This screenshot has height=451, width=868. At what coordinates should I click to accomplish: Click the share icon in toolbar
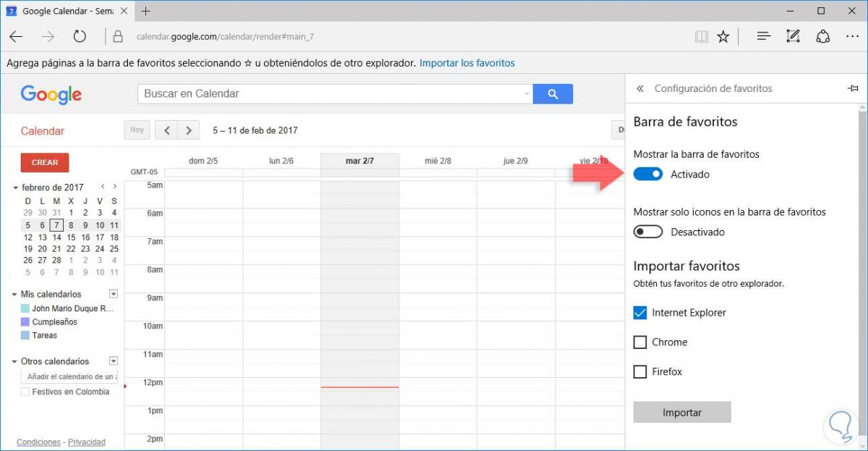(x=822, y=36)
